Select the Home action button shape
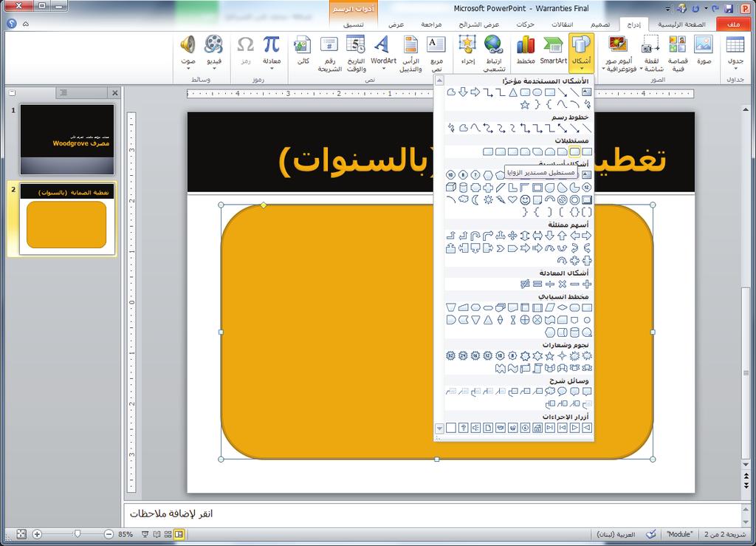The width and height of the screenshot is (756, 546). 537,428
